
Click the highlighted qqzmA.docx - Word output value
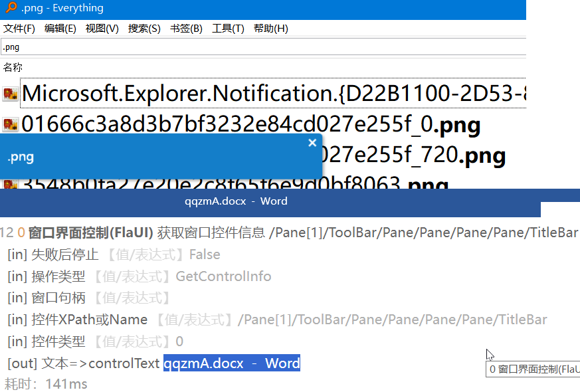click(232, 363)
